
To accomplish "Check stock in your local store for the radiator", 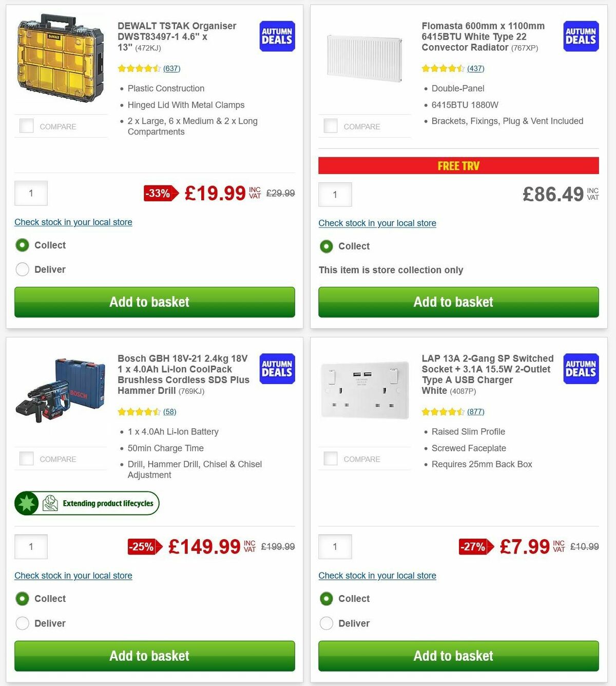I will pos(377,223).
